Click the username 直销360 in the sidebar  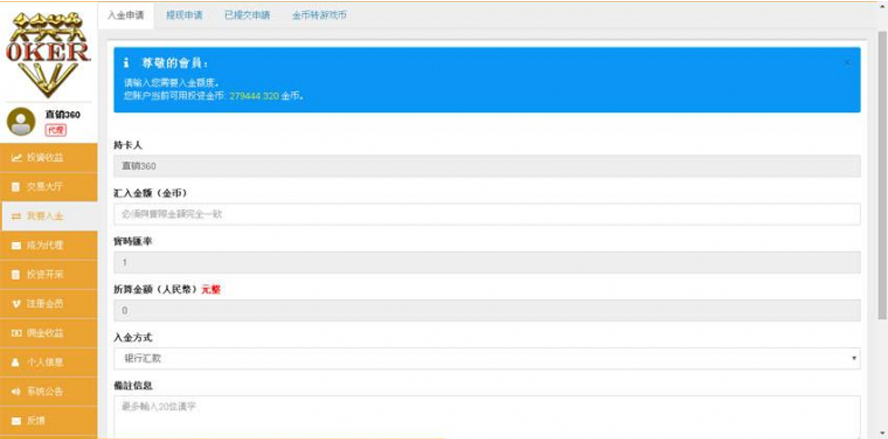point(62,115)
